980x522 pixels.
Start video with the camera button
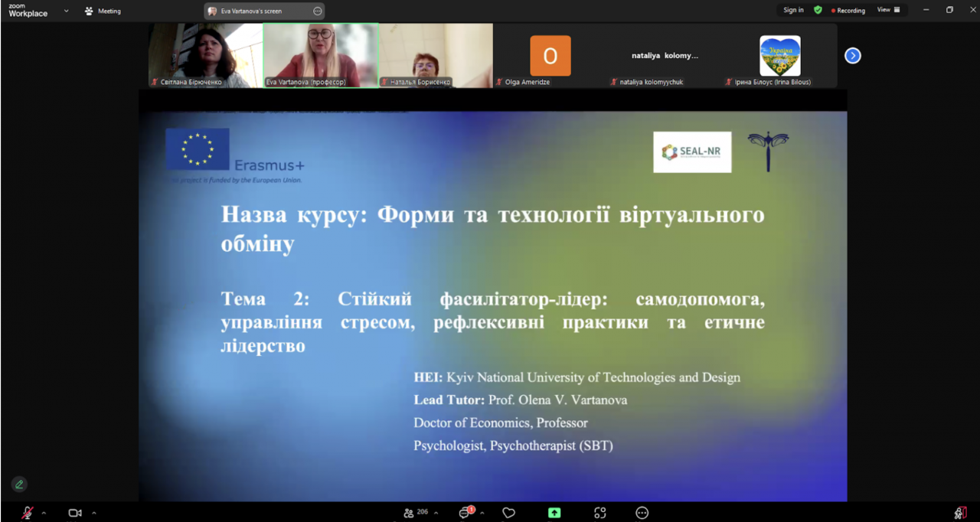(x=75, y=513)
